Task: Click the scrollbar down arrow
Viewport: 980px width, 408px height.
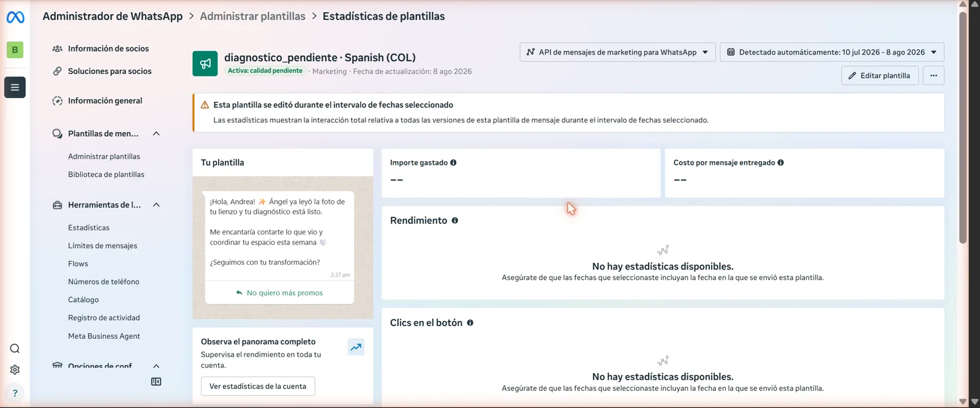Action: click(963, 402)
